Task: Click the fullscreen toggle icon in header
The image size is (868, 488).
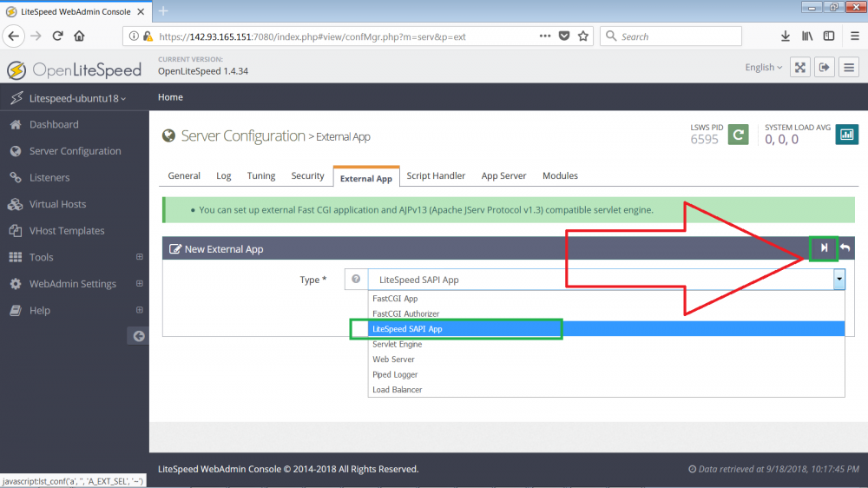Action: tap(800, 68)
